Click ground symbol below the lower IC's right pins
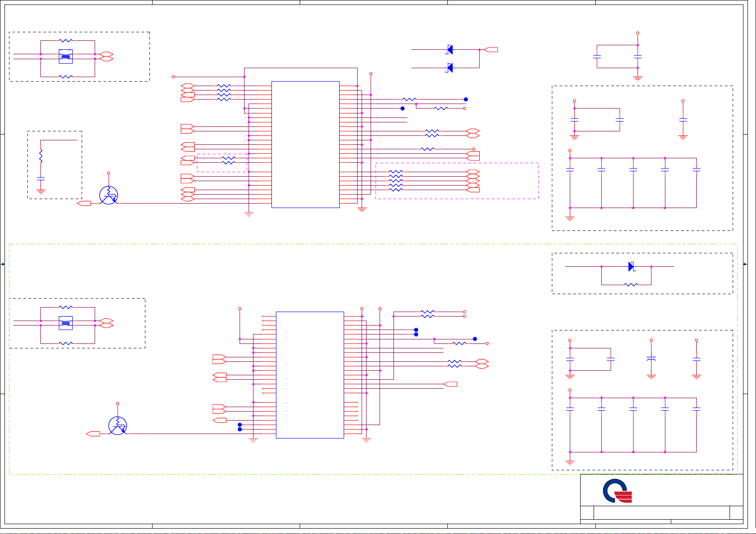 point(366,440)
